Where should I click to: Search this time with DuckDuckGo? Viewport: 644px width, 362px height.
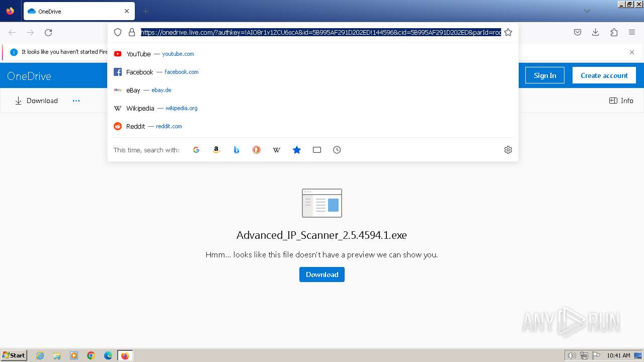tap(257, 150)
